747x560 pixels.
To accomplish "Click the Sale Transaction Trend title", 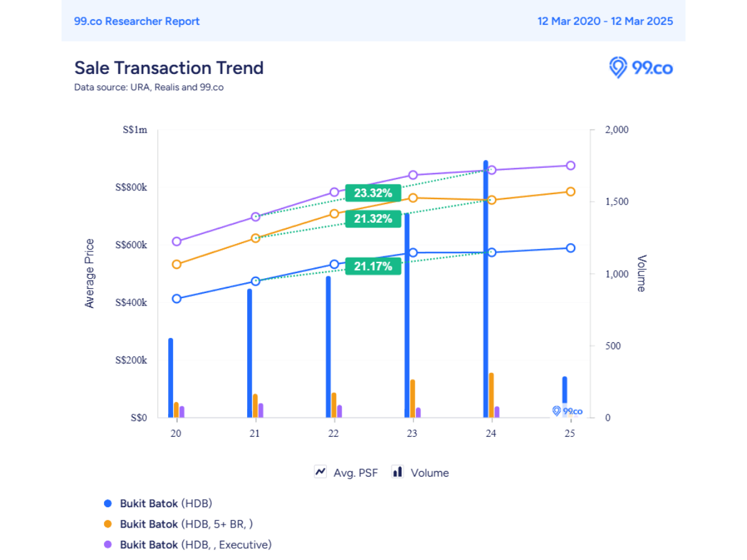I will (169, 68).
